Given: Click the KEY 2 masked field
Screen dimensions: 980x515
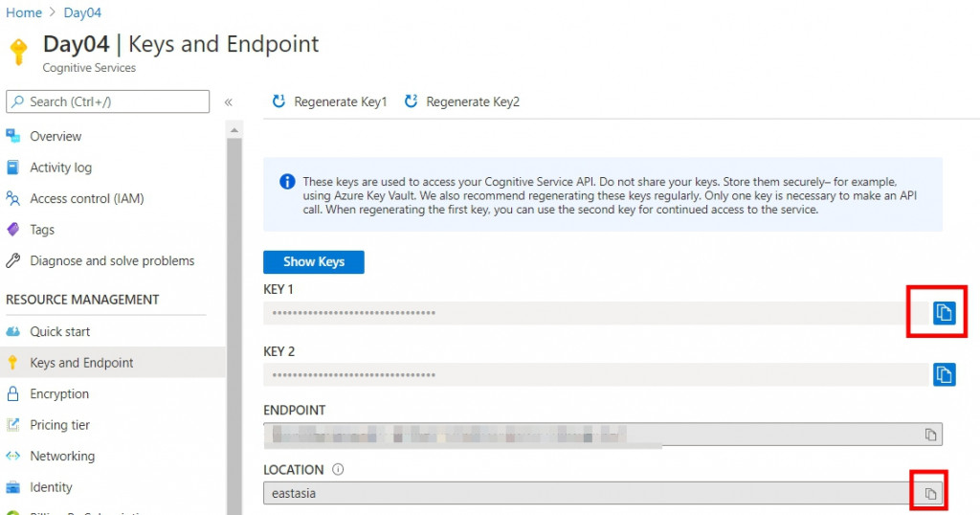Looking at the screenshot, I should 597,375.
